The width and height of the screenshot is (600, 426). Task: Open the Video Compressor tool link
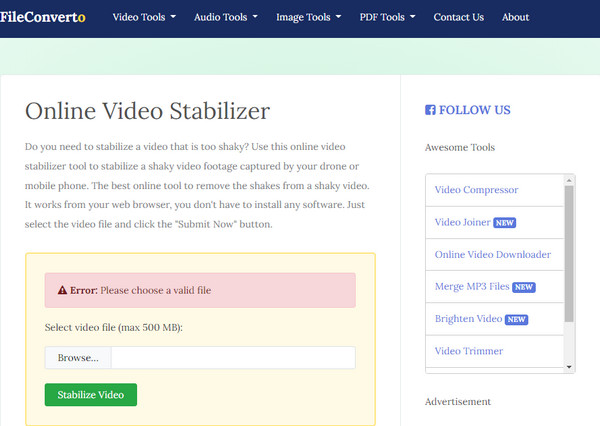point(476,190)
